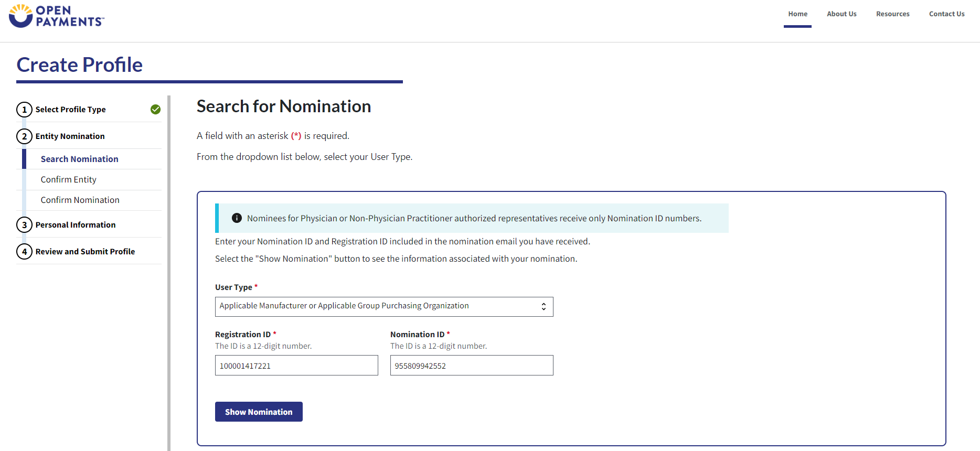This screenshot has width=980, height=451.
Task: Select Confirm Entity sub-step
Action: pos(69,179)
